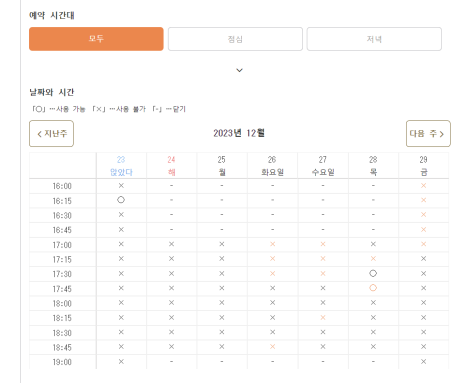The height and width of the screenshot is (383, 466).
Task: Click the X at 18:45 on 24
Action: point(171,347)
